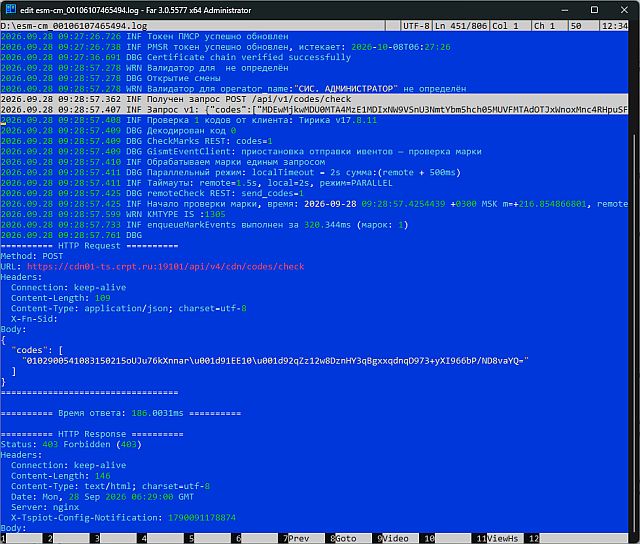Click the 'Date: Mon, 28 Sep 2026' header line

102,497
